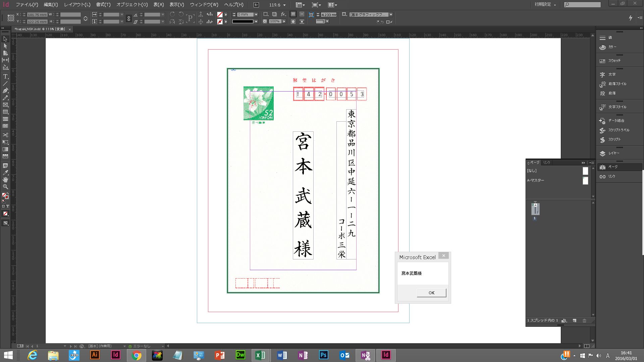Select the Pen tool
The image size is (644, 362).
coord(5,90)
